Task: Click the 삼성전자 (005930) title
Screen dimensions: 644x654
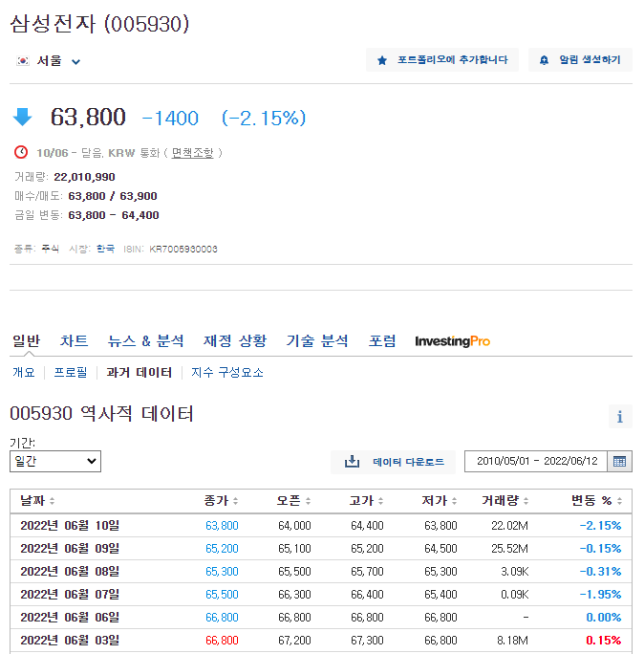Action: (x=99, y=24)
